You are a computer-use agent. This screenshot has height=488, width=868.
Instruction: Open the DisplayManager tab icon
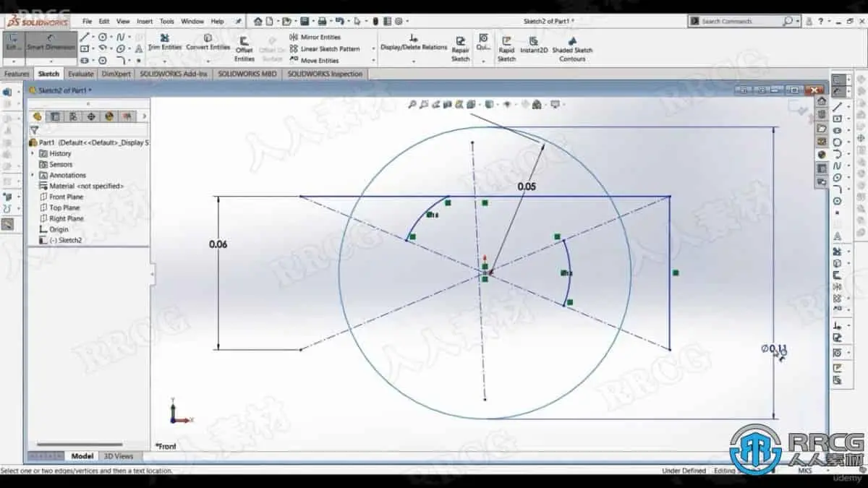point(109,116)
